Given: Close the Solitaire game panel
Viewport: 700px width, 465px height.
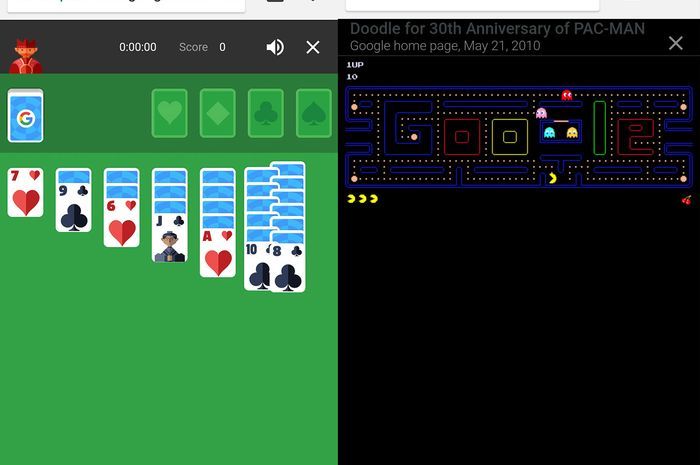Looking at the screenshot, I should click(x=313, y=47).
